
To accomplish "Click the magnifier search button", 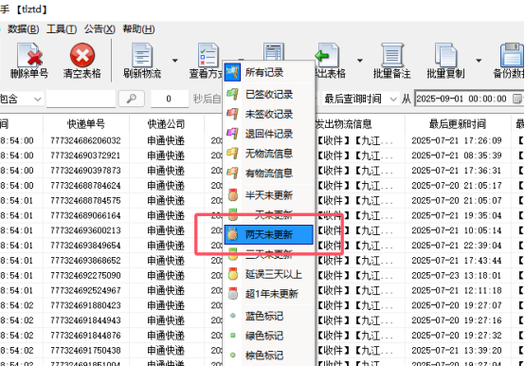I will click(132, 99).
